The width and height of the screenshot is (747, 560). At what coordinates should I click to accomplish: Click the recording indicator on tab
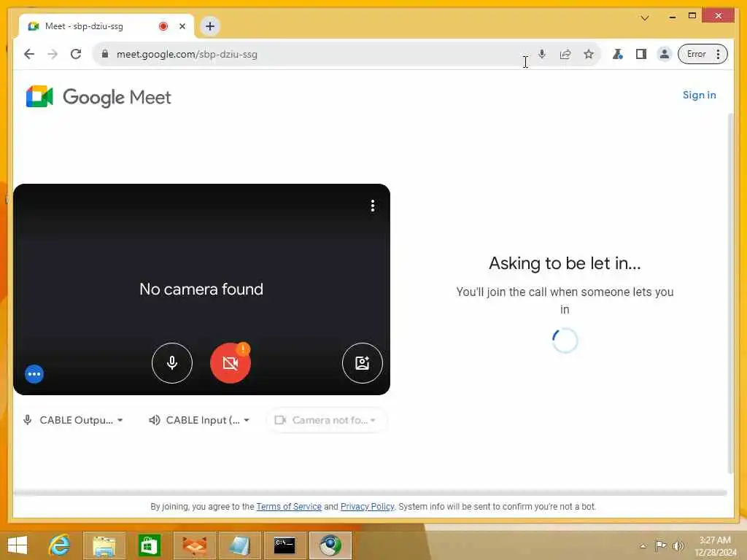coord(163,26)
